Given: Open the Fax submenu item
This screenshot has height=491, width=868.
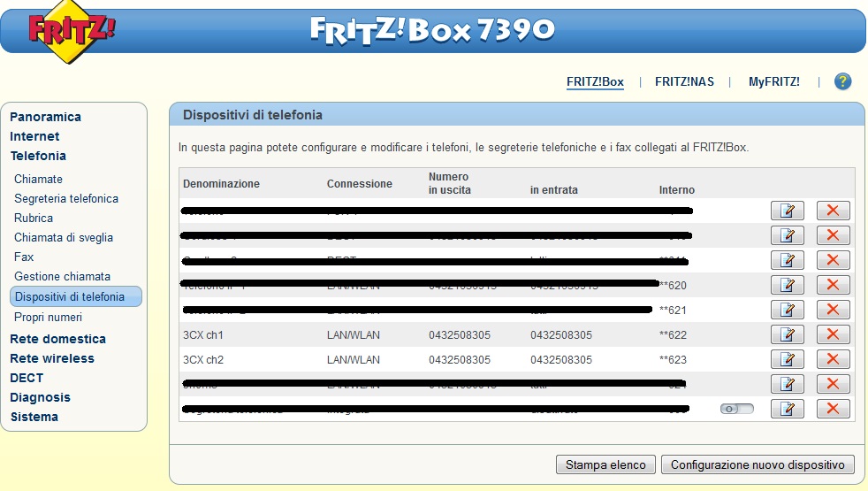Looking at the screenshot, I should click(x=24, y=257).
